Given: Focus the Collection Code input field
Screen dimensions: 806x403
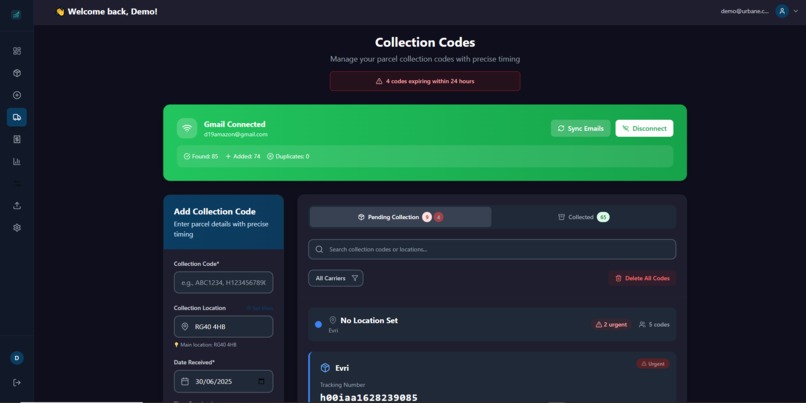Looking at the screenshot, I should (224, 282).
